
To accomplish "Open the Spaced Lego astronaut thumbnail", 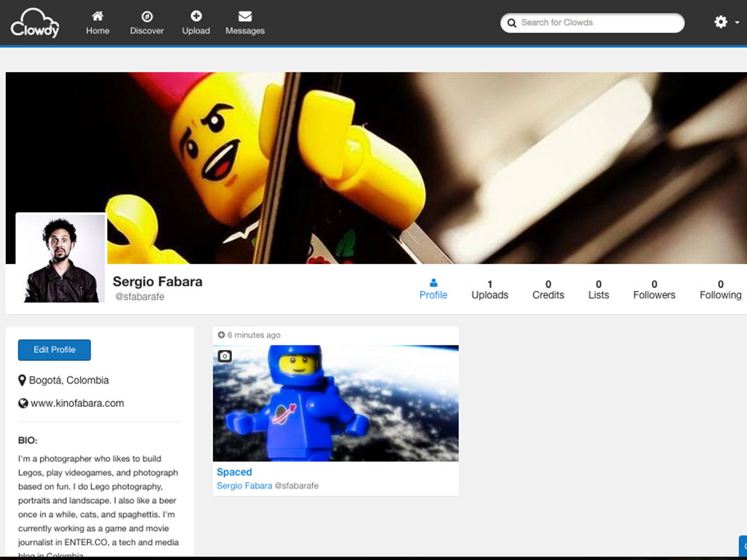I will tap(336, 403).
